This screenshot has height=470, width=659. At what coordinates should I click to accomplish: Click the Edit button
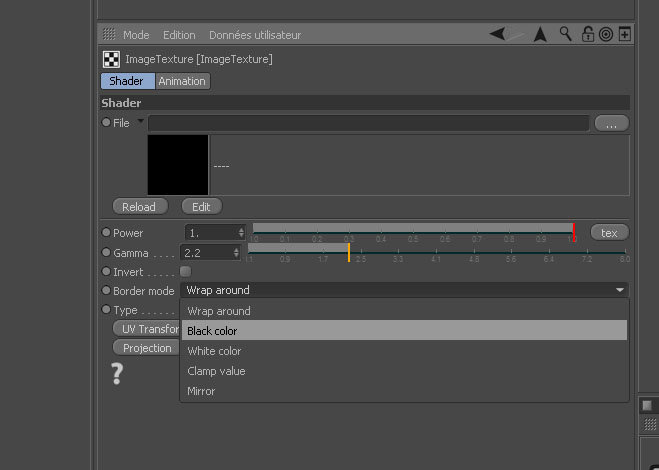coord(202,206)
